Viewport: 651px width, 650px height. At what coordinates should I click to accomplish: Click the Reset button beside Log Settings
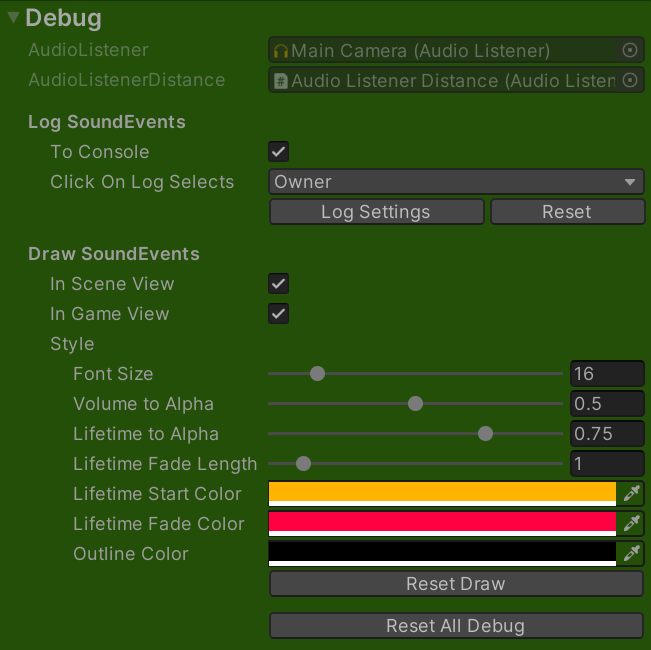point(566,212)
